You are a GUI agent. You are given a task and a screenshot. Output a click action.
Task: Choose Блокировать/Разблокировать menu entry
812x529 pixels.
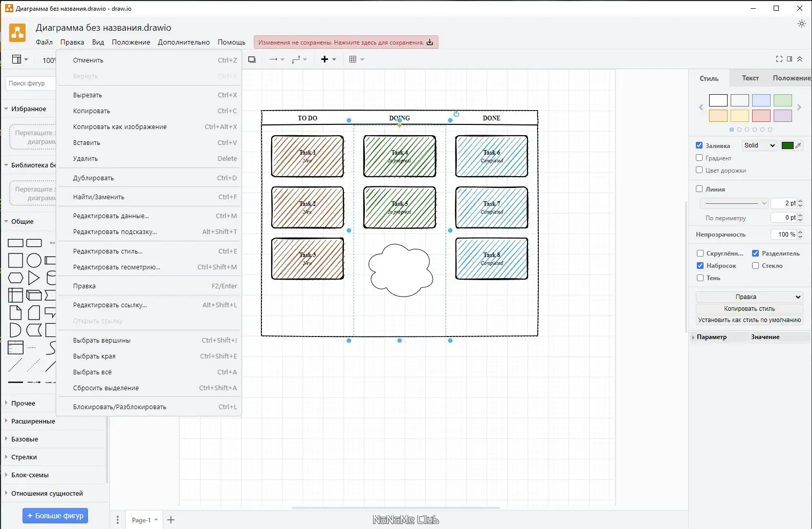click(x=149, y=407)
